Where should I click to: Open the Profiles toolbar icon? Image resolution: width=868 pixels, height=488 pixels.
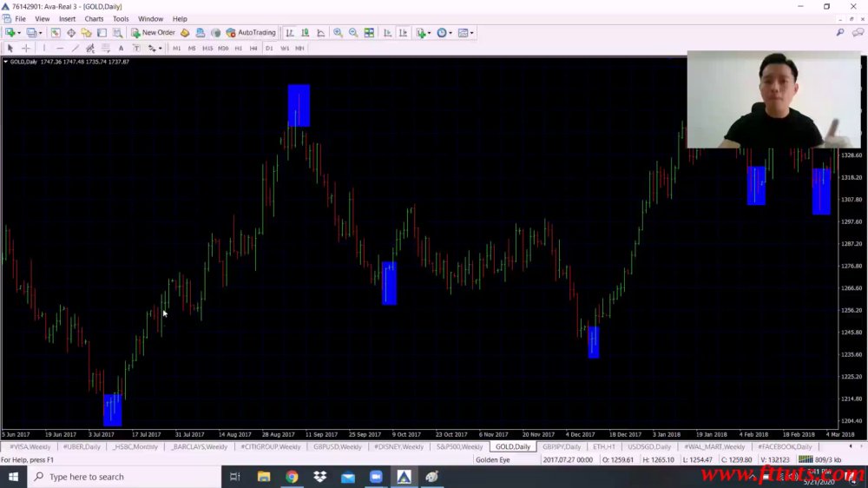pyautogui.click(x=31, y=33)
